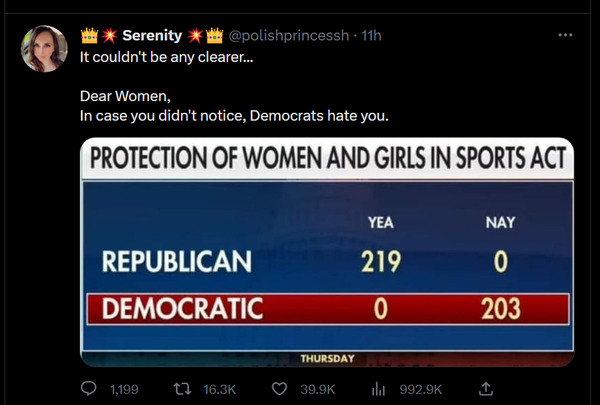This screenshot has height=405, width=600.
Task: Click the 1,199 replies count
Action: tap(124, 388)
